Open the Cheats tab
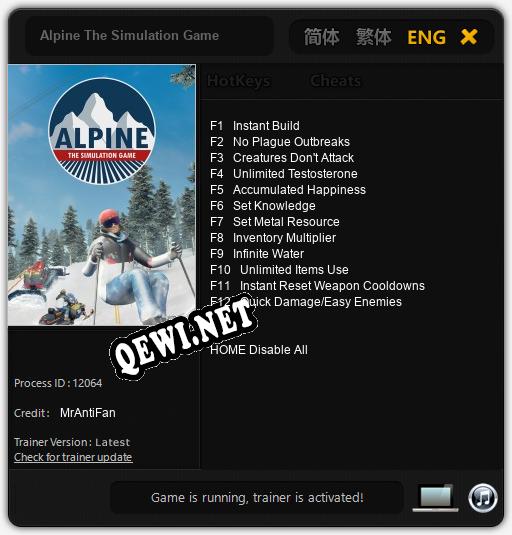Screen dimensions: 512x535 tap(335, 81)
